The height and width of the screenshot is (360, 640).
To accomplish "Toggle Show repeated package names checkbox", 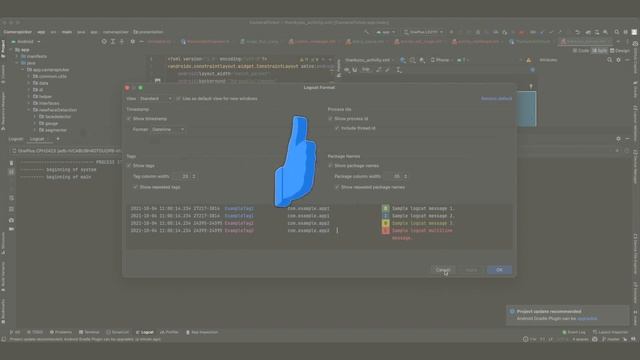I will (337, 187).
